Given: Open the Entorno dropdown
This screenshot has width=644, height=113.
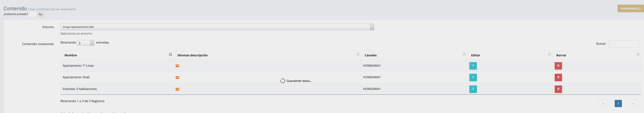Looking at the screenshot, I should pos(217,27).
